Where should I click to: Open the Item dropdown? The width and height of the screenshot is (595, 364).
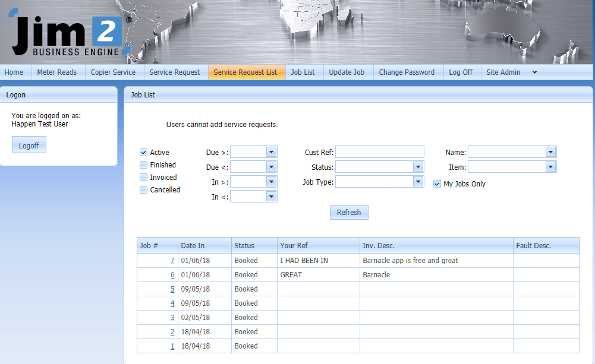coord(550,167)
